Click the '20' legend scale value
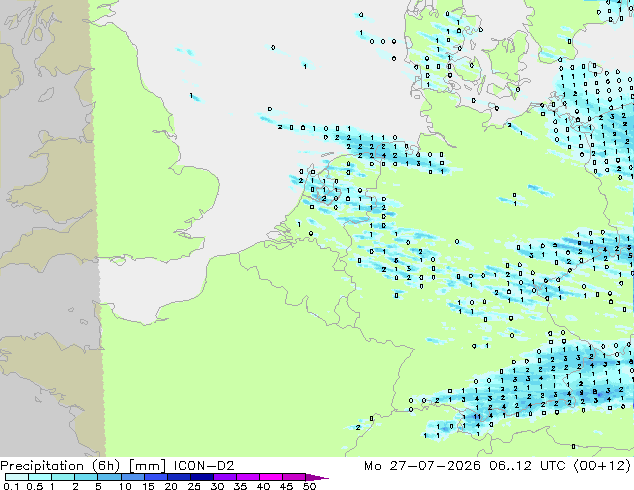Viewport: 634px width, 490px height. click(x=171, y=486)
